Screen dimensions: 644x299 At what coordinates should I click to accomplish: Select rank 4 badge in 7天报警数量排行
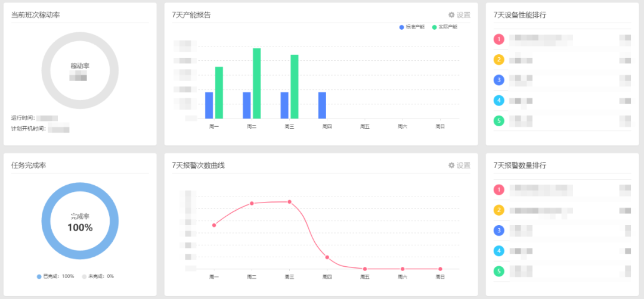coord(499,251)
